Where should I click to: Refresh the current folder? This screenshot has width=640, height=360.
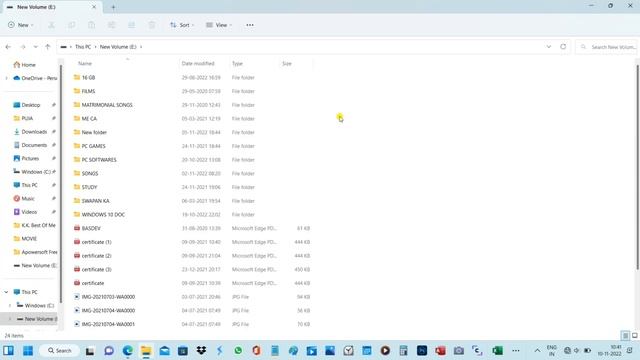pyautogui.click(x=563, y=47)
